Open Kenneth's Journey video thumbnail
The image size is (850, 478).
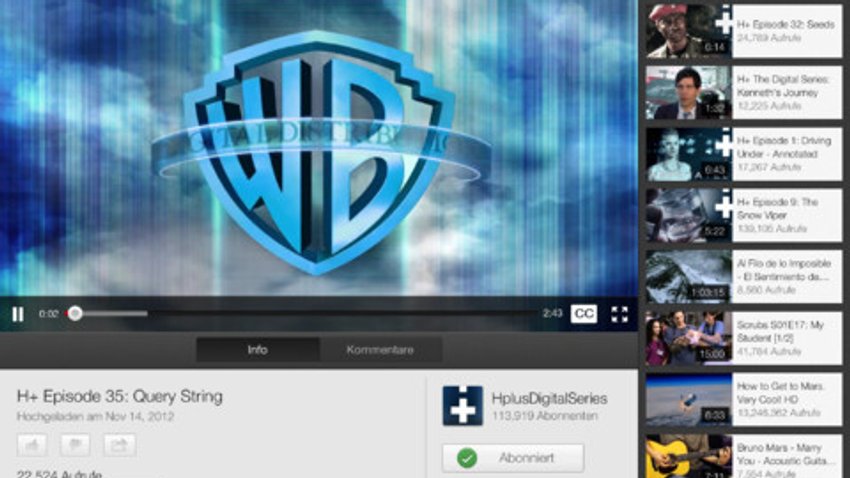[x=688, y=93]
